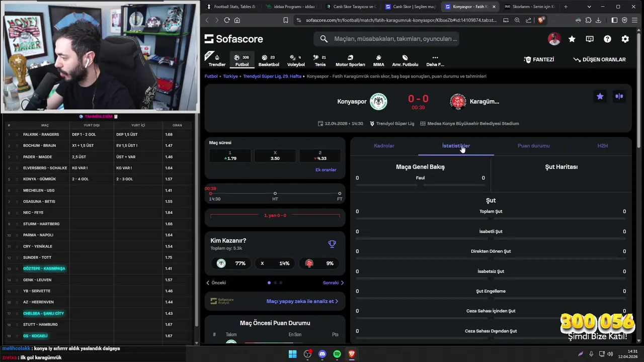Vote Karagümrük 9% in Kim Kazanır
Screen dimensions: 644x362
(319, 263)
